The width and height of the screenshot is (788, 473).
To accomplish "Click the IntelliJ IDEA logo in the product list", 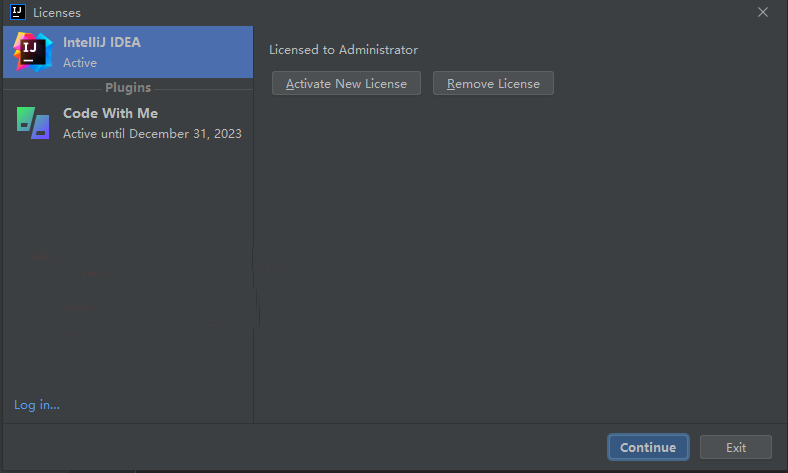I will [33, 52].
